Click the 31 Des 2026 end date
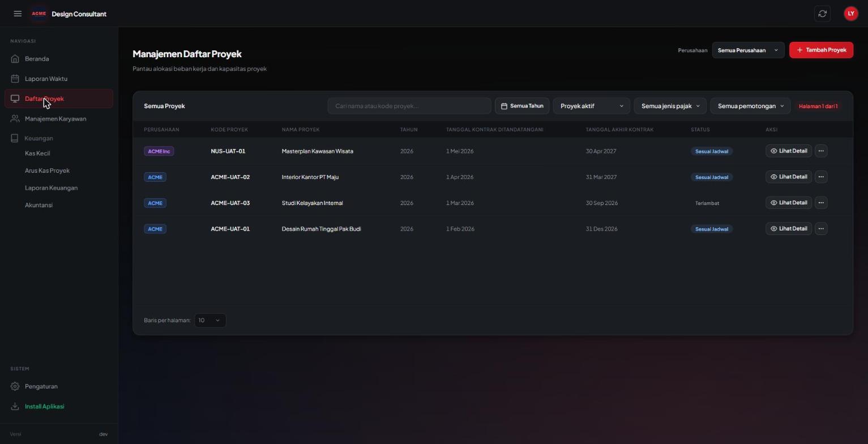Image resolution: width=868 pixels, height=444 pixels. click(x=602, y=229)
